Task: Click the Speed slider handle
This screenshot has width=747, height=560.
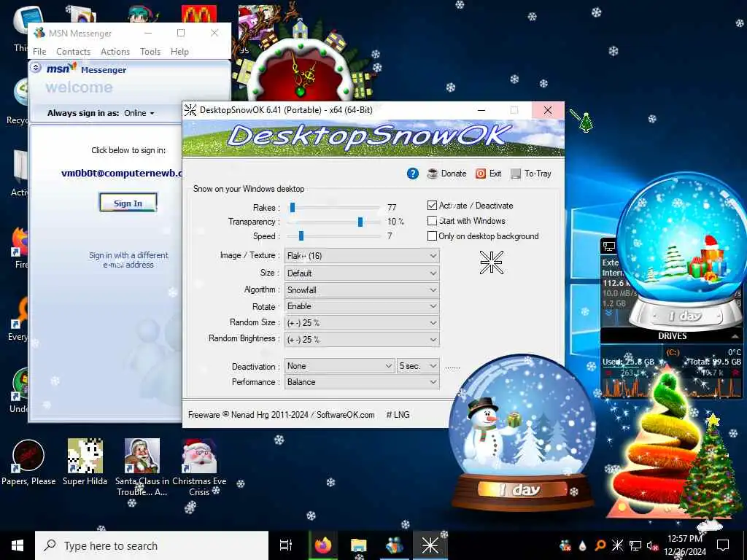Action: click(x=301, y=236)
